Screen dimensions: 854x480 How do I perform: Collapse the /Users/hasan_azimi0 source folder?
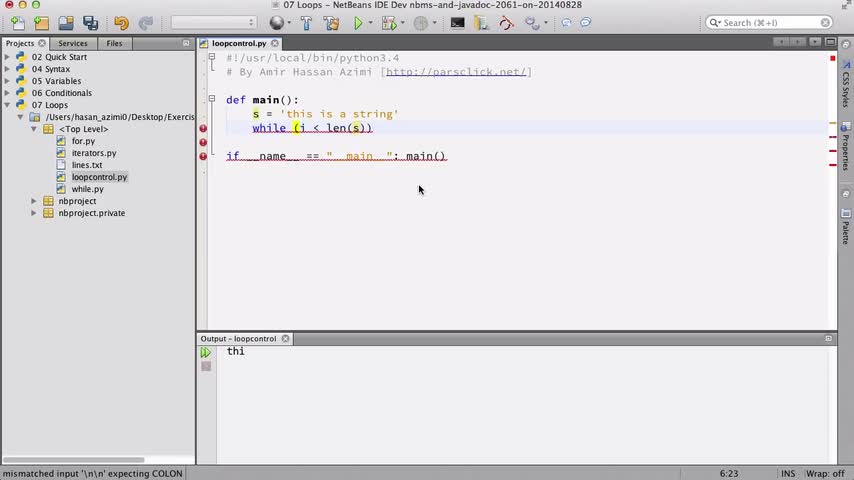tap(20, 117)
